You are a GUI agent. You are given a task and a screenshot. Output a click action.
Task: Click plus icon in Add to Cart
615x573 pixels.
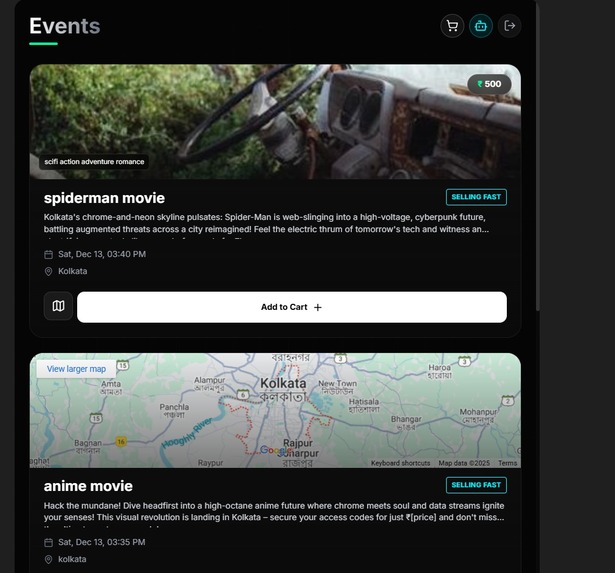(x=318, y=307)
